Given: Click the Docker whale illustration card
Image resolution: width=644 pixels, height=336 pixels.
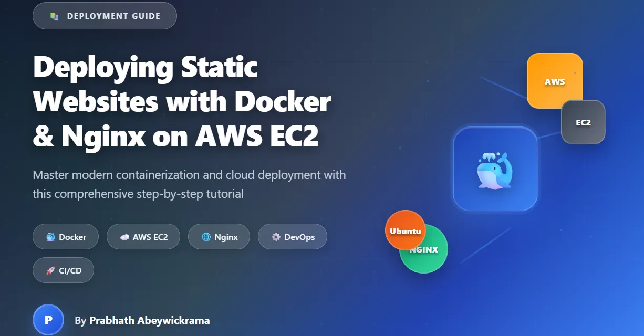Looking at the screenshot, I should 494,169.
